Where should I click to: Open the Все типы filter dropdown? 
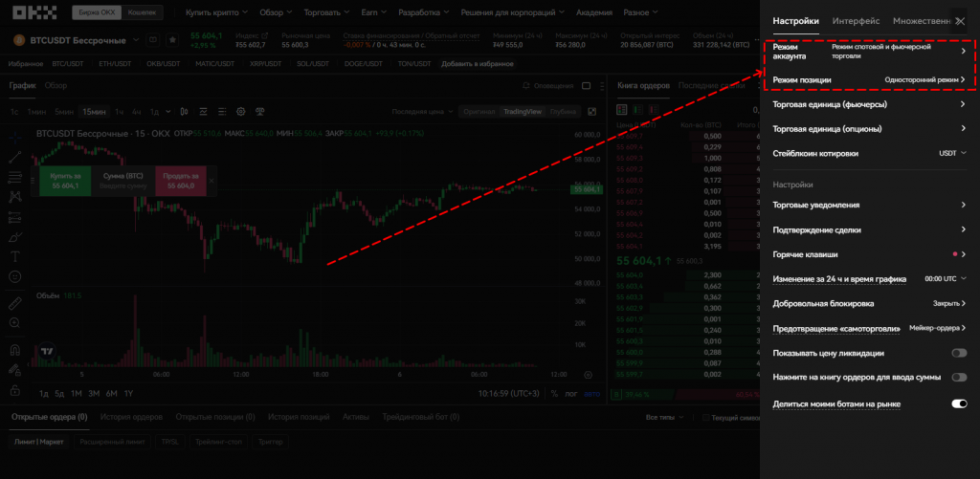coord(665,417)
